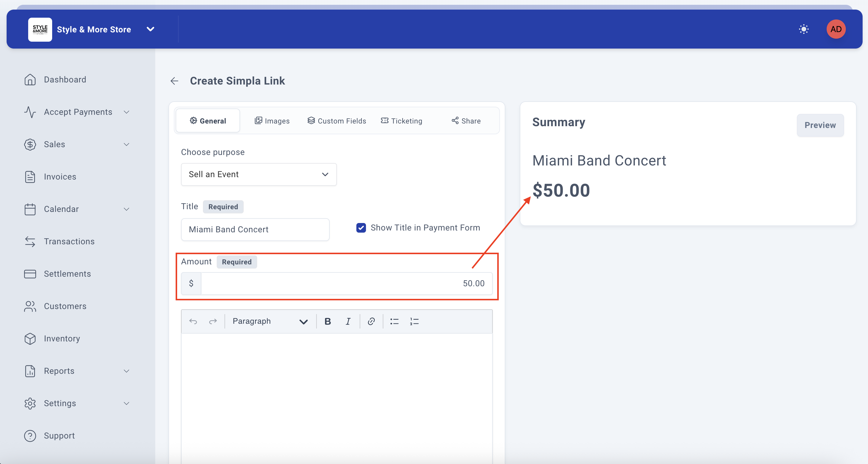Switch to the Custom Fields tab
Image resolution: width=868 pixels, height=464 pixels.
337,121
